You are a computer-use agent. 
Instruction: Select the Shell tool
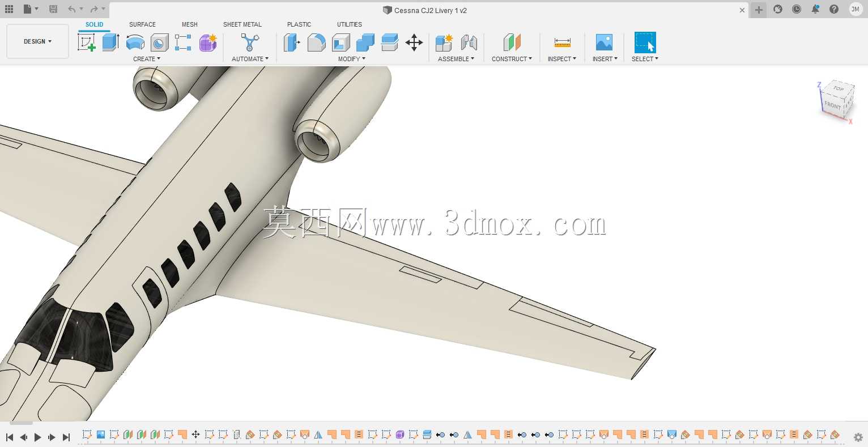[341, 42]
